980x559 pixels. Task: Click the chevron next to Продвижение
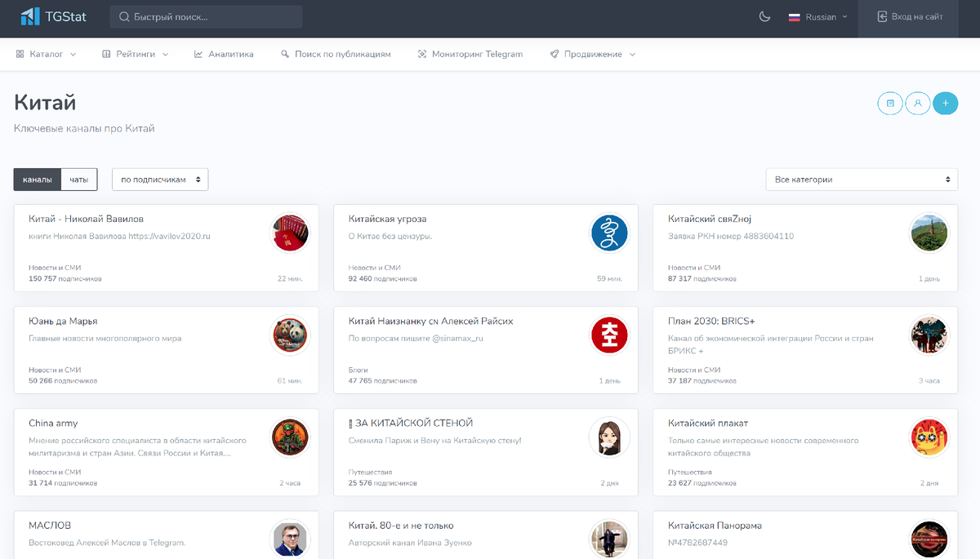coord(632,55)
